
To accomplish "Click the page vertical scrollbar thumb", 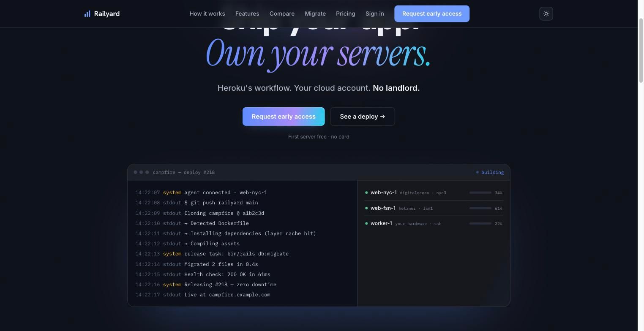I will [641, 51].
